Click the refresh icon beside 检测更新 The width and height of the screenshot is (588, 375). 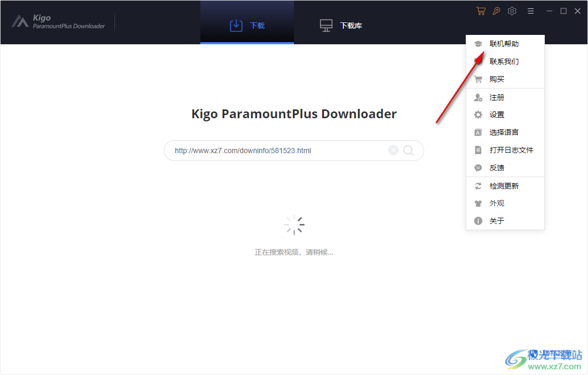[478, 186]
